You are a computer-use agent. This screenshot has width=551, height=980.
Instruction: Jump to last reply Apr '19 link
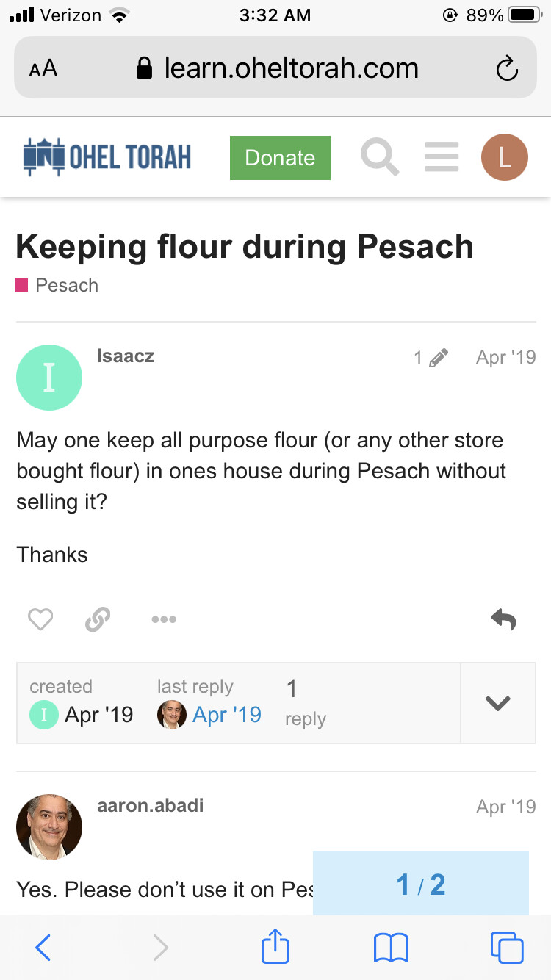pos(226,715)
